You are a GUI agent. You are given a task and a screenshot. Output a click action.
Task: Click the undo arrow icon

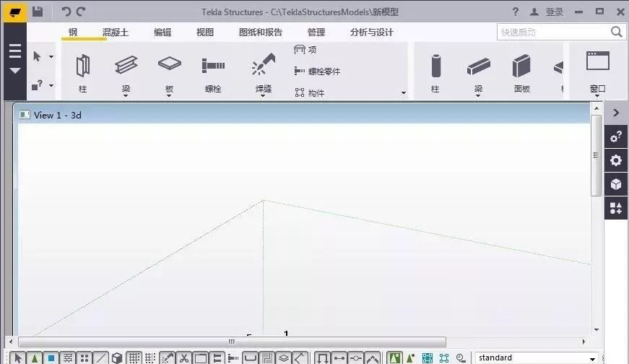click(x=66, y=12)
